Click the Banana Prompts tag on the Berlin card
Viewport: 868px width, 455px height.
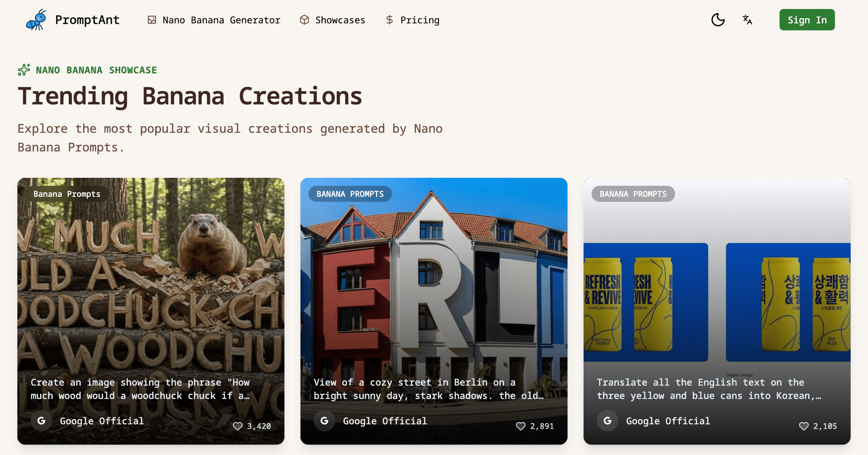[350, 194]
